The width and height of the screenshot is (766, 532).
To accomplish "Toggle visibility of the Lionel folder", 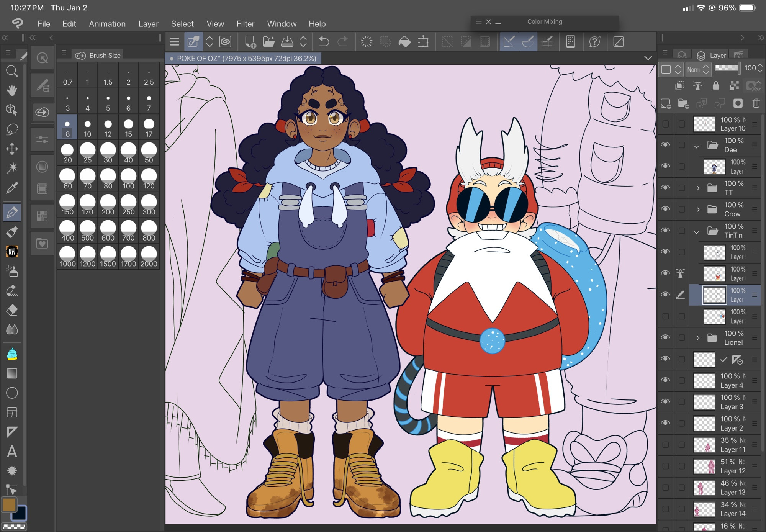I will (666, 337).
